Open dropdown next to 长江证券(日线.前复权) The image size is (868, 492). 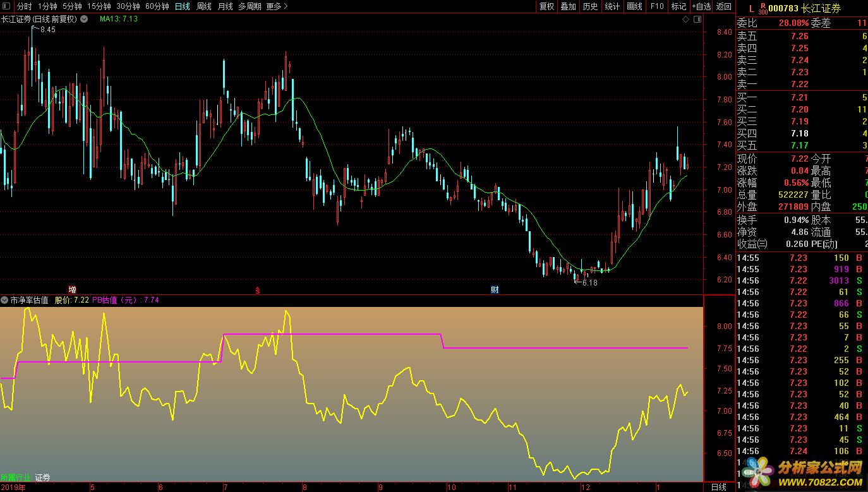(x=81, y=19)
